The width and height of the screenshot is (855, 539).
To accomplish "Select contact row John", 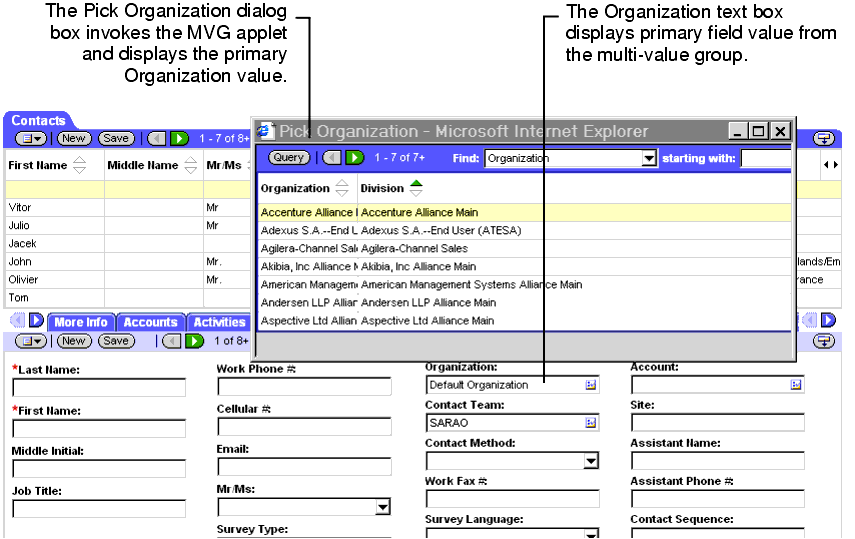I will tap(128, 261).
